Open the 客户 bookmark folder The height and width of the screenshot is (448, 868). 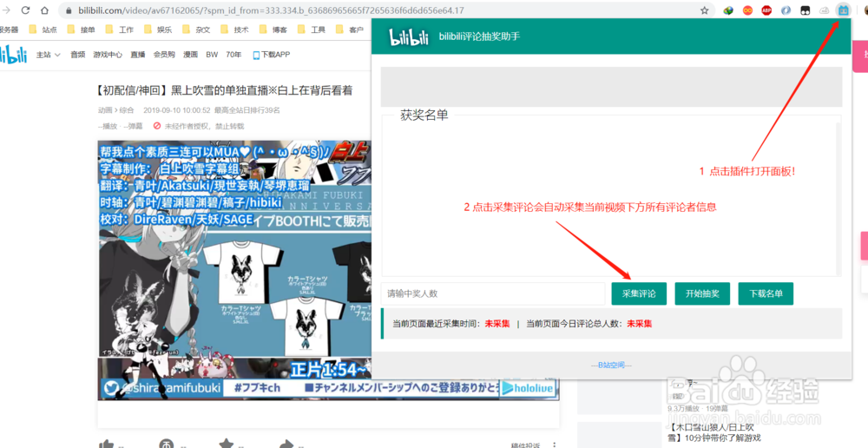(350, 30)
